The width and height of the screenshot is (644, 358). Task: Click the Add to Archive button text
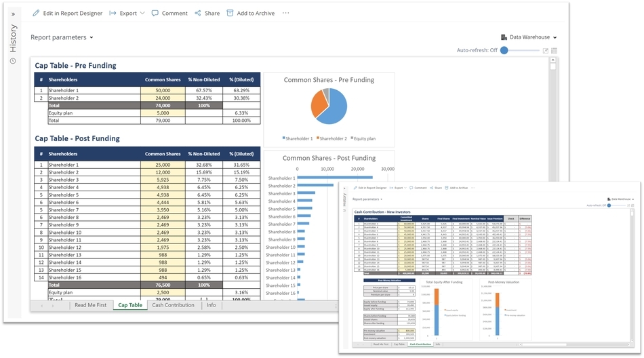[x=256, y=13]
